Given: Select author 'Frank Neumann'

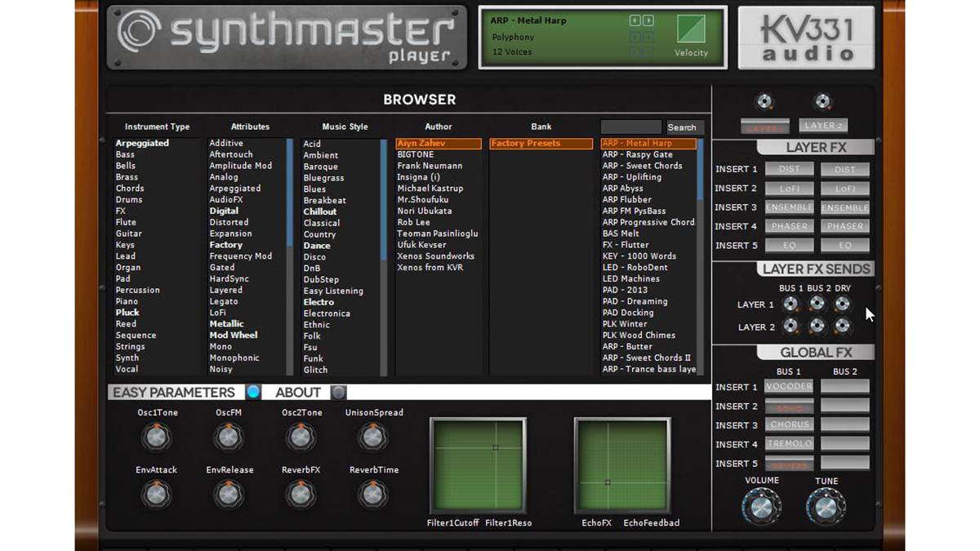Looking at the screenshot, I should tap(430, 166).
